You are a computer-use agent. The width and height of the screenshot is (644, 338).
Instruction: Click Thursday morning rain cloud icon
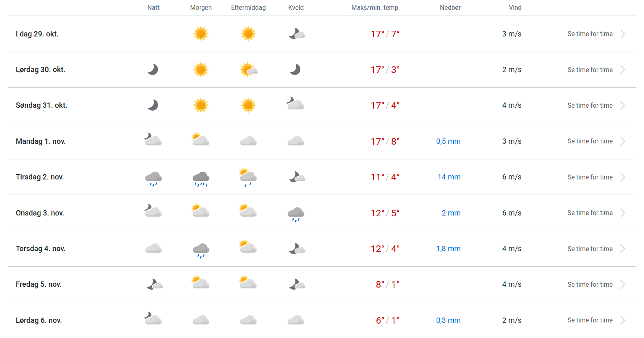point(201,250)
